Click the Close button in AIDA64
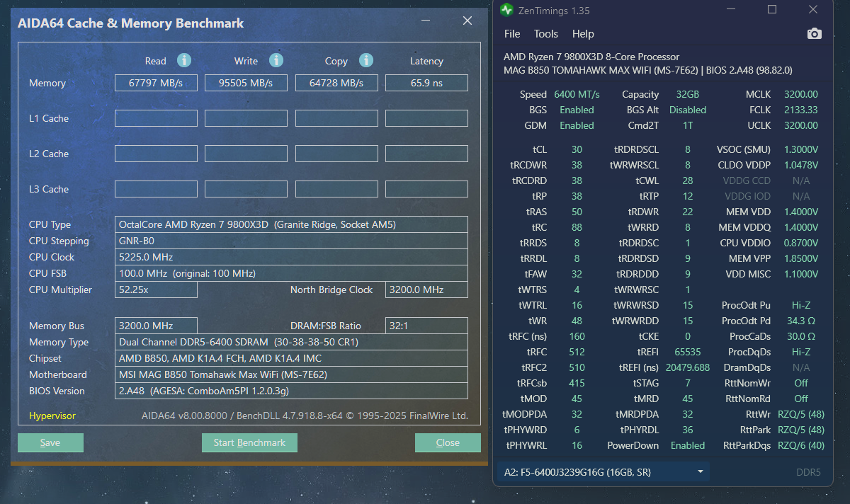The height and width of the screenshot is (504, 850). 448,442
